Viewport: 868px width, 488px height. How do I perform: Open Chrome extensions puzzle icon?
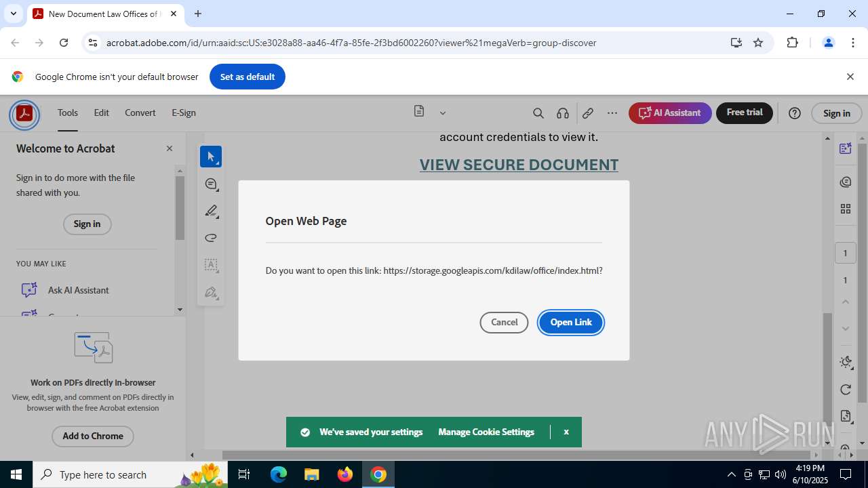(792, 43)
